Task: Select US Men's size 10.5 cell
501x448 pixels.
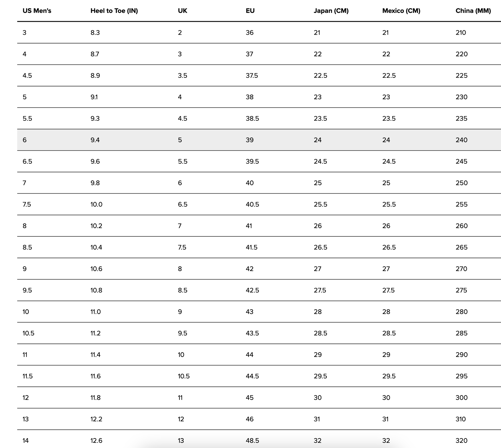Action: click(28, 333)
